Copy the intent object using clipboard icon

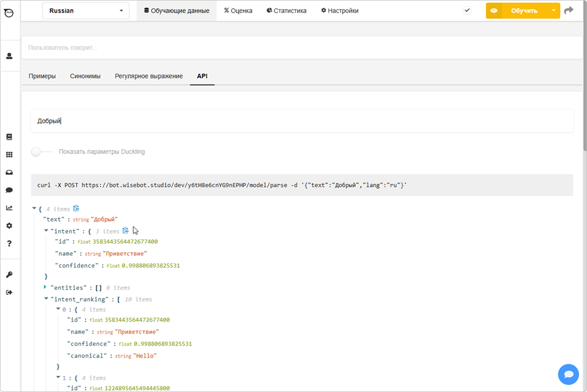click(x=126, y=231)
